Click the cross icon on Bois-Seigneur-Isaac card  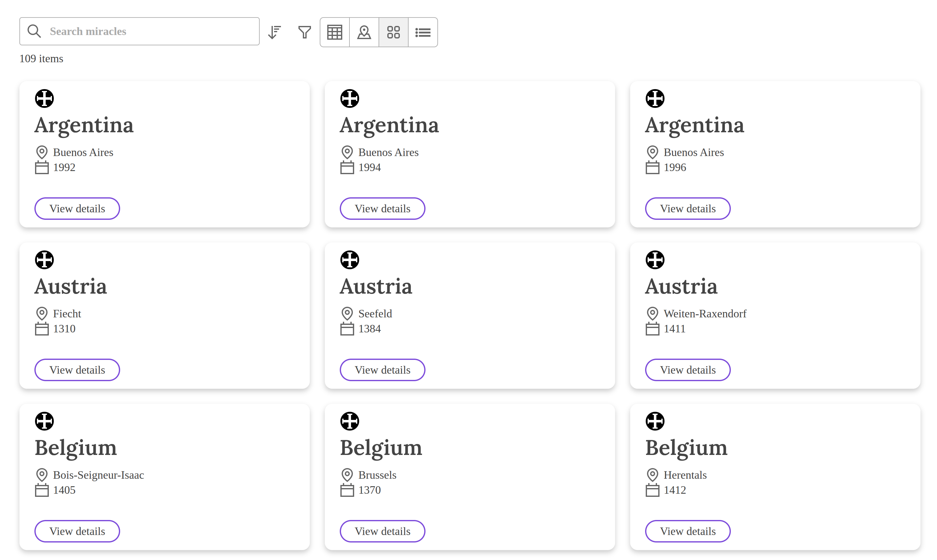pyautogui.click(x=44, y=421)
